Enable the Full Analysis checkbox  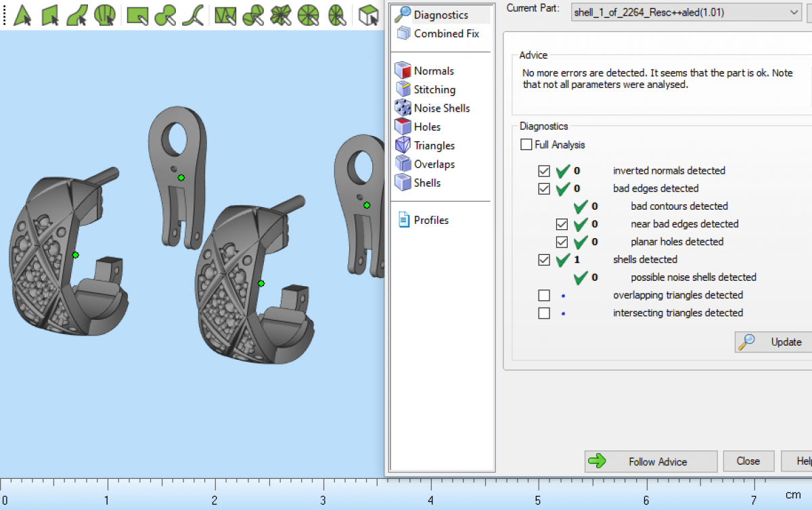coord(526,145)
